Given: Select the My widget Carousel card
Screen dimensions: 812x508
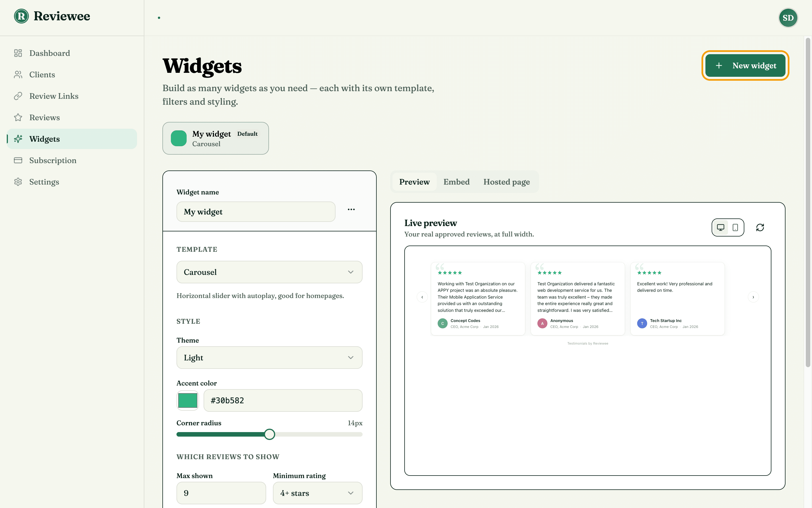Looking at the screenshot, I should click(215, 138).
